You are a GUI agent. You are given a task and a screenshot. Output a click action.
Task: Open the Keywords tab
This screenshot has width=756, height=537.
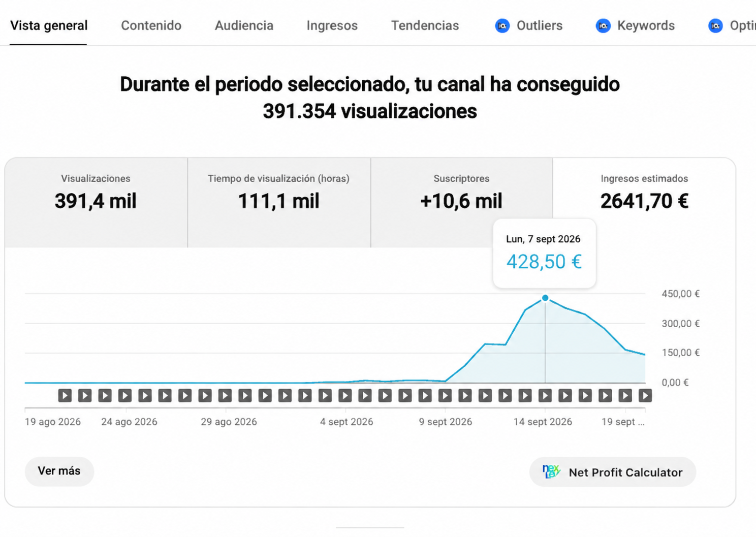click(x=635, y=25)
